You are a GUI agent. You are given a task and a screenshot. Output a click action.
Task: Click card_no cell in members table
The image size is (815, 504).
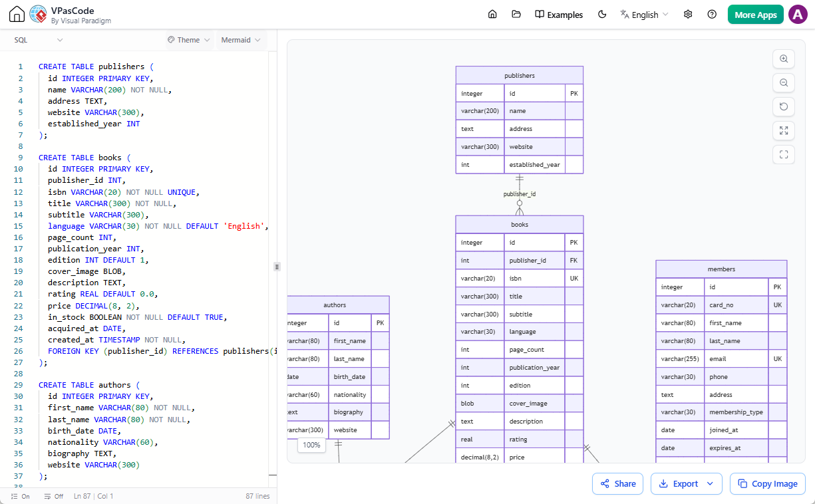pos(736,305)
